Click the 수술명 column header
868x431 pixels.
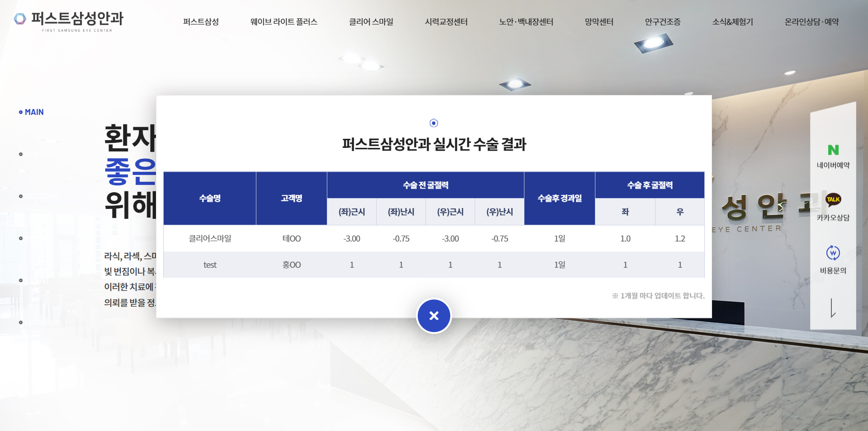click(210, 198)
